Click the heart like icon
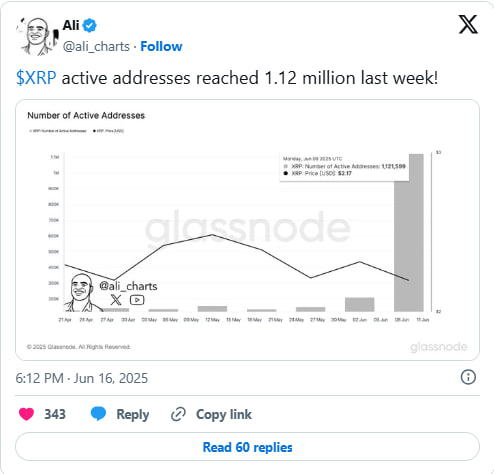 tap(26, 414)
